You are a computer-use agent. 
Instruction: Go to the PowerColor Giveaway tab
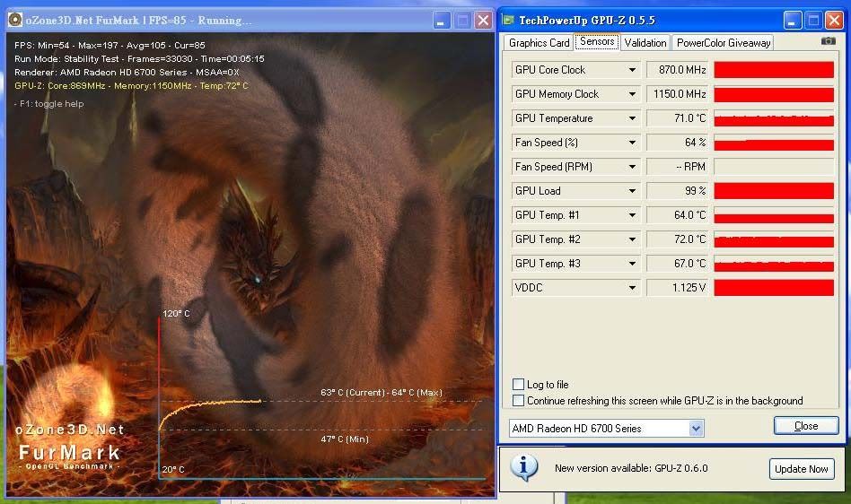(723, 43)
